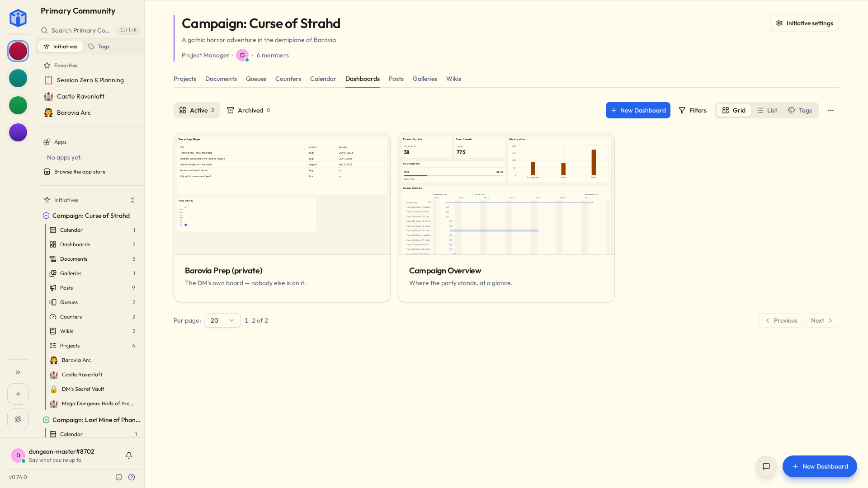Open the Projects tab
868x488 pixels.
tap(185, 79)
